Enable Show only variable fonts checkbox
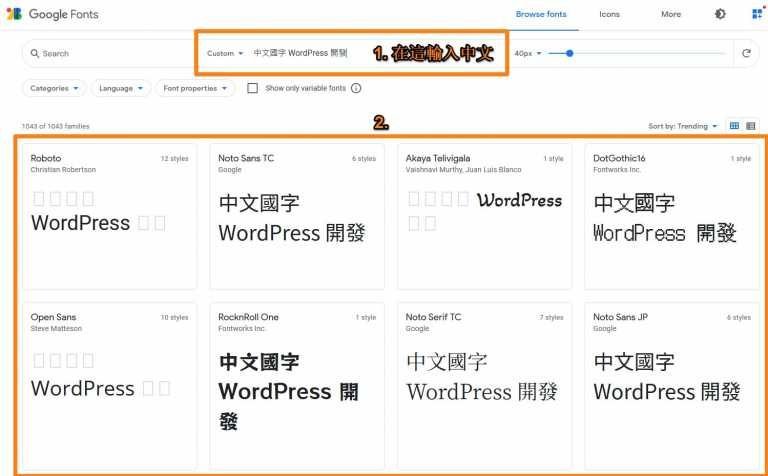The height and width of the screenshot is (476, 768). tap(253, 88)
